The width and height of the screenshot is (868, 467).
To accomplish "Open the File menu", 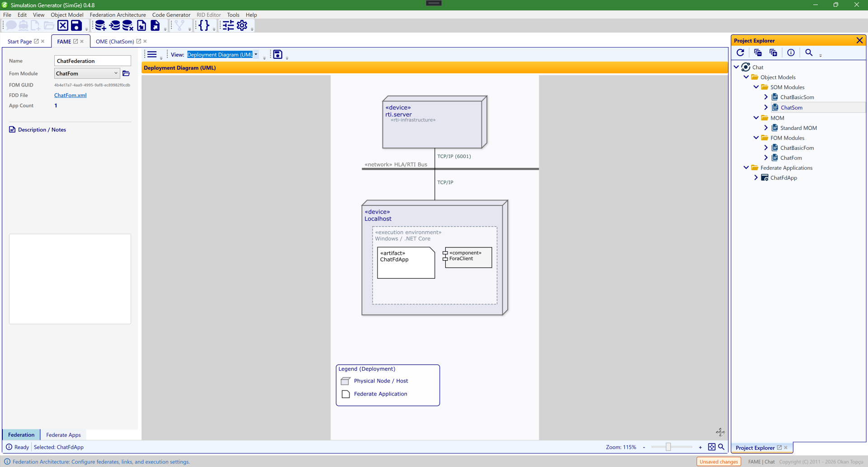I will coord(7,14).
